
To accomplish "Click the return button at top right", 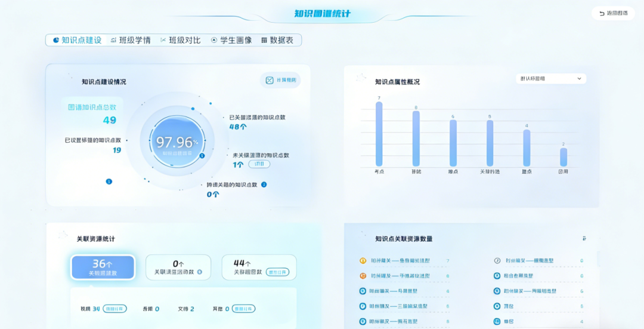I will coord(613,13).
